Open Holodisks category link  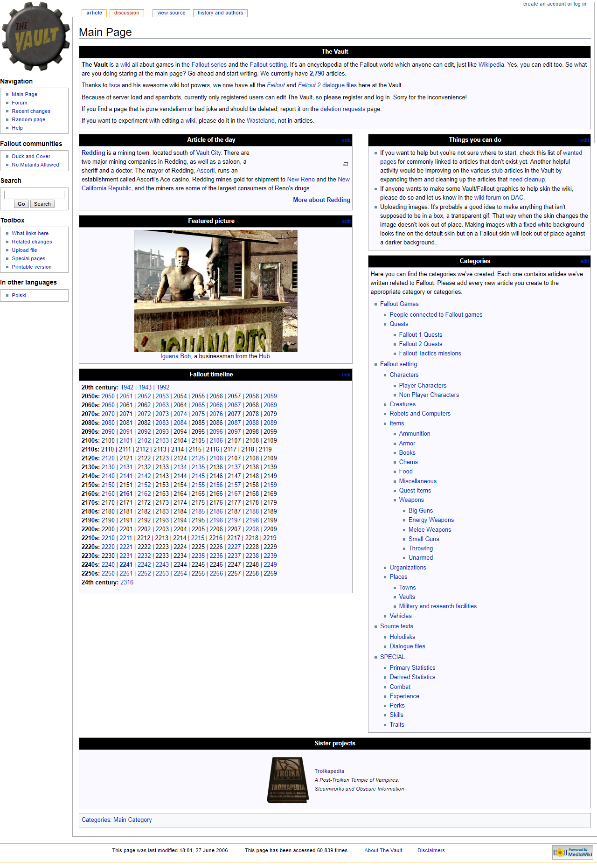point(403,637)
